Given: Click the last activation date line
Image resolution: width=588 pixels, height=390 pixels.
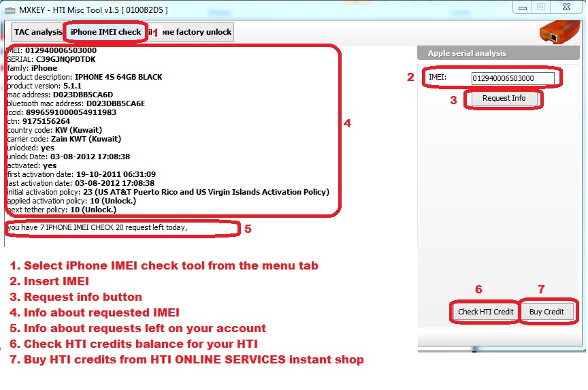Looking at the screenshot, I should (x=81, y=183).
